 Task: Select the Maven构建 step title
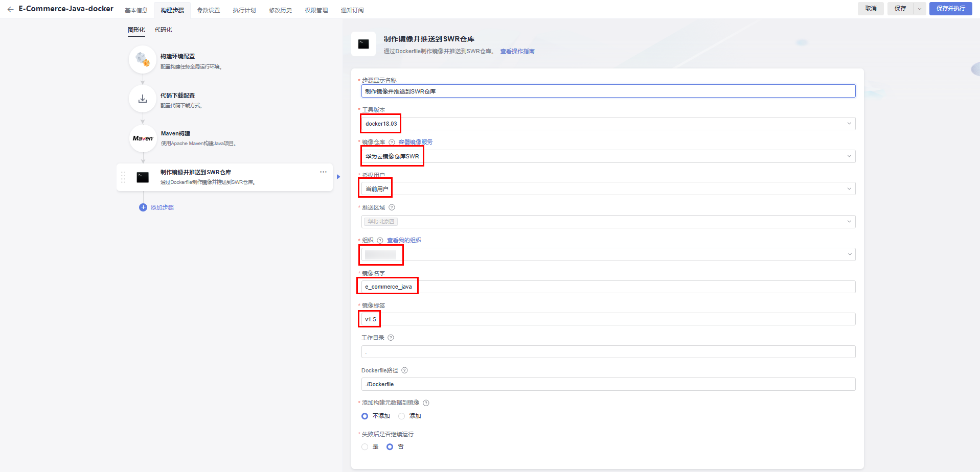click(x=175, y=134)
